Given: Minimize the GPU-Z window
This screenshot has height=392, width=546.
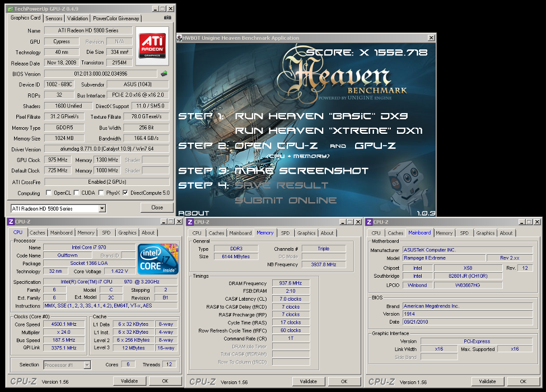Looking at the screenshot, I should point(156,8).
